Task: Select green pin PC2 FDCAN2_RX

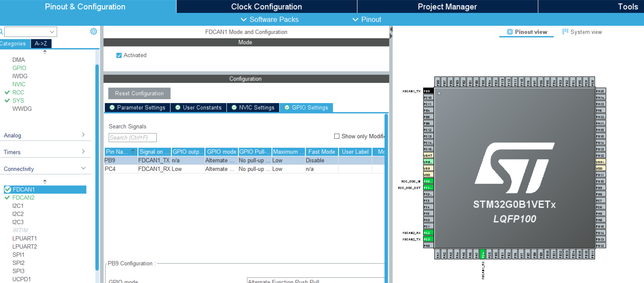Action: pos(428,233)
